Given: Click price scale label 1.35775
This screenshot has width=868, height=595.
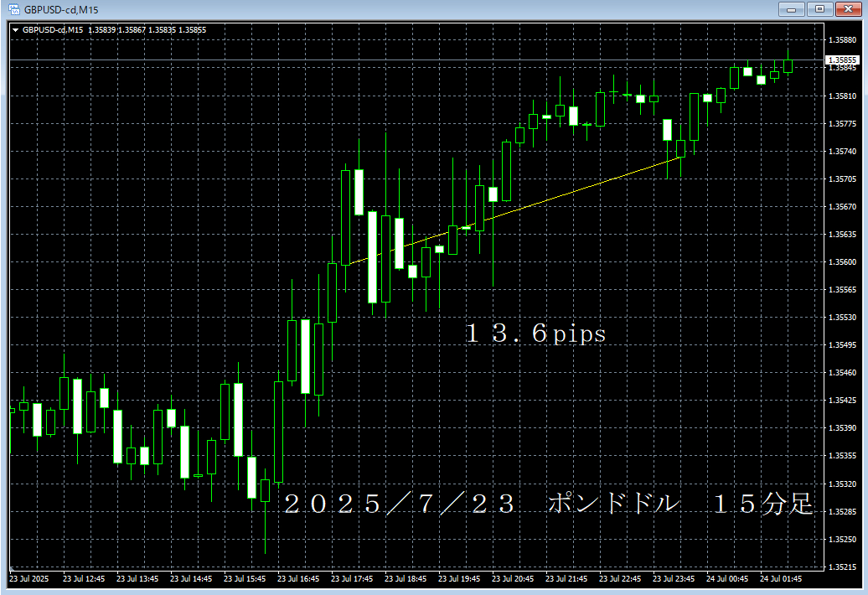Looking at the screenshot, I should point(842,123).
